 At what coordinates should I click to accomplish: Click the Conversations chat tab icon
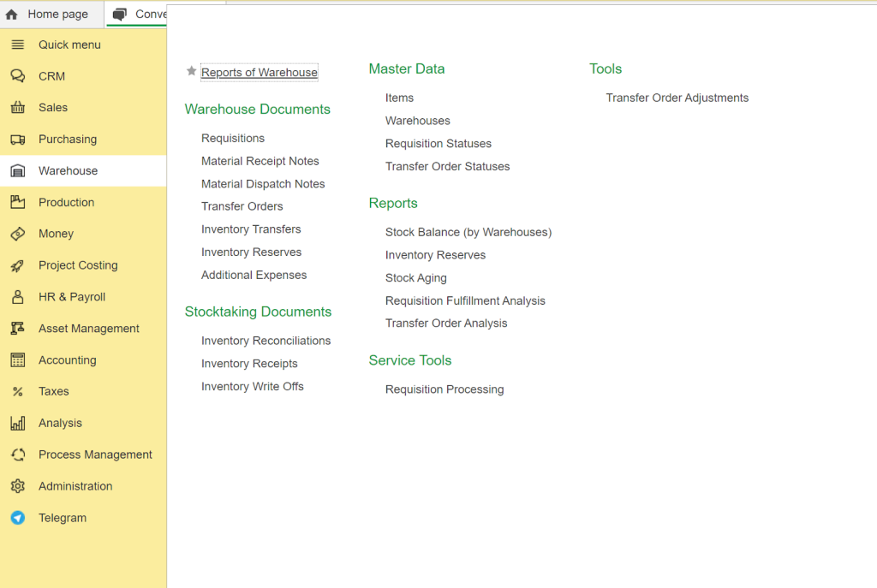pos(120,15)
